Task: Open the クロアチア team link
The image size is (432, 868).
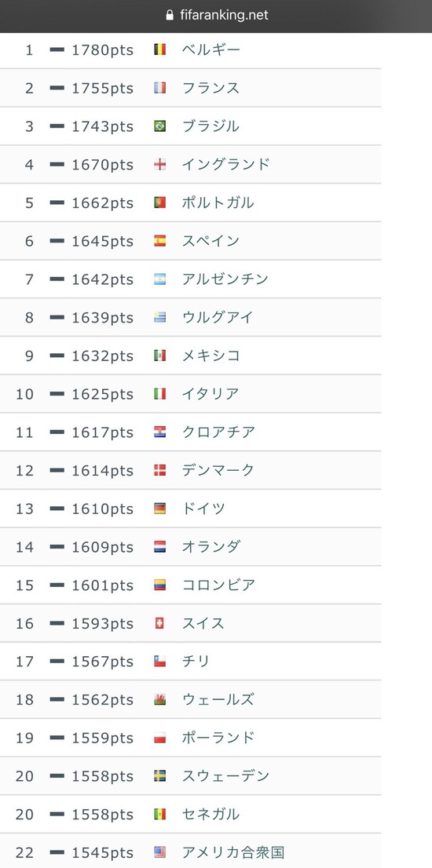Action: pyautogui.click(x=219, y=432)
